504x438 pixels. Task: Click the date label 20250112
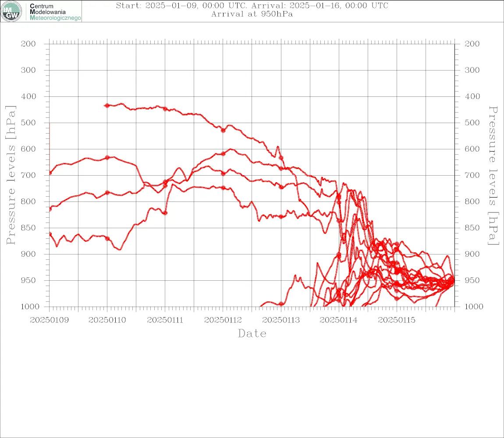tap(223, 320)
